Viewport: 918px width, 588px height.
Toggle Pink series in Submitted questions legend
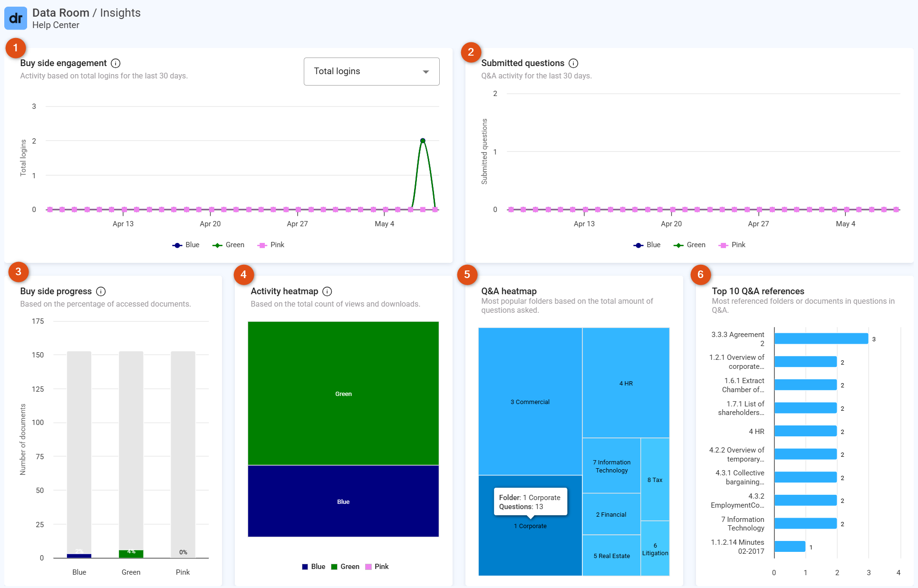pos(732,245)
